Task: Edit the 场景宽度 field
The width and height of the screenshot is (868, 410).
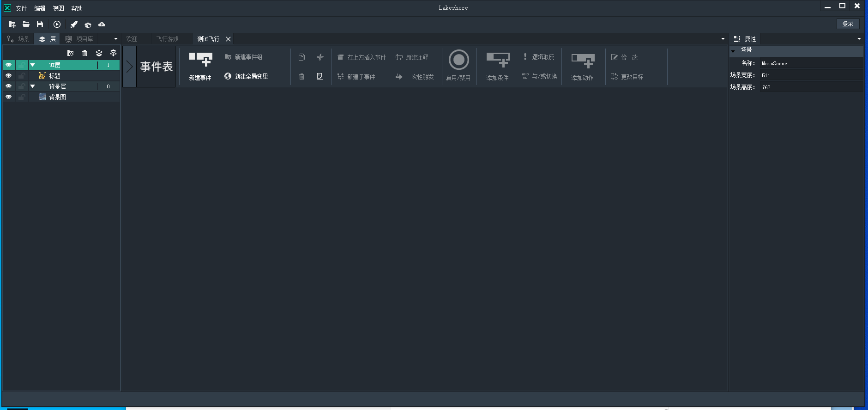Action: pyautogui.click(x=811, y=75)
